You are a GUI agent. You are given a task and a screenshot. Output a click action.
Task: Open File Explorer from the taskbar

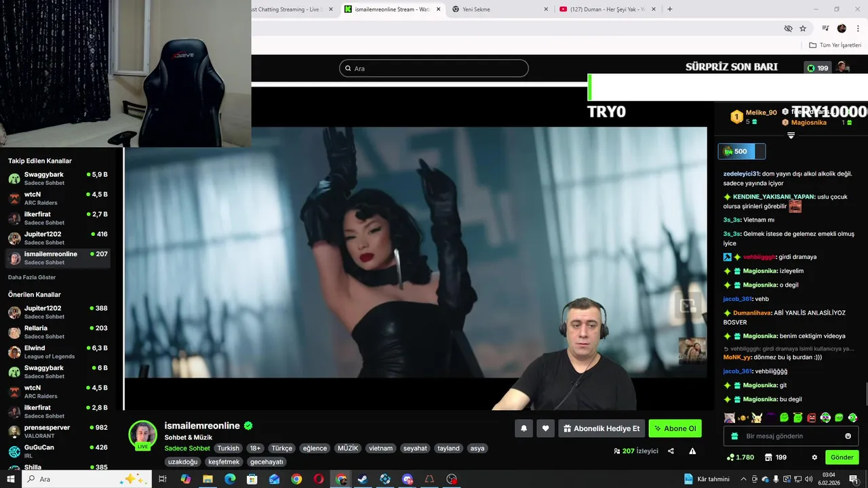[x=208, y=479]
